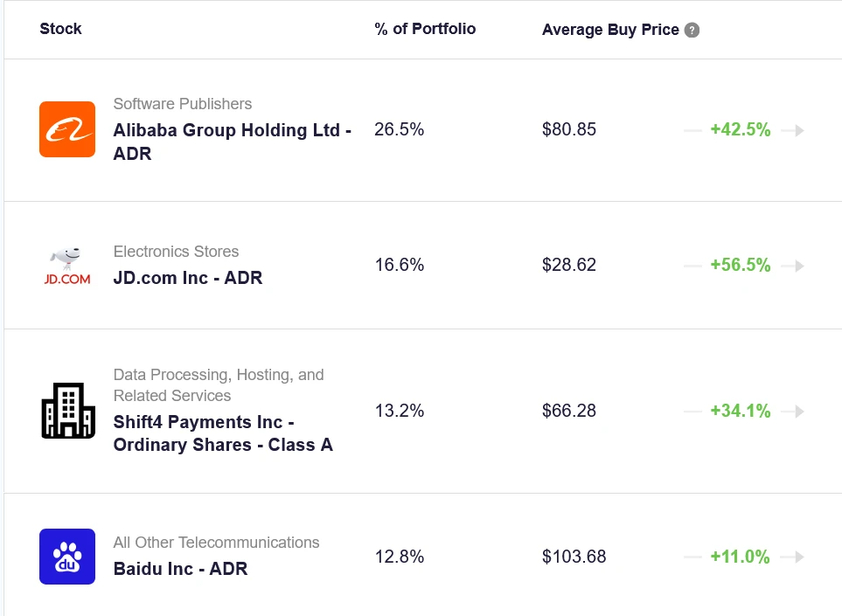Sort by Average Buy Price column header
Image resolution: width=842 pixels, height=616 pixels.
pos(610,30)
